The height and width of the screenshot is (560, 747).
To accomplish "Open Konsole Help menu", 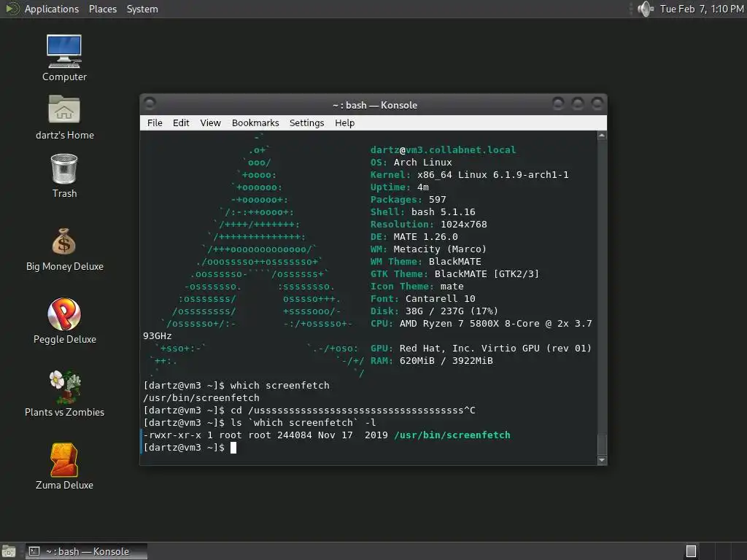I will (344, 122).
